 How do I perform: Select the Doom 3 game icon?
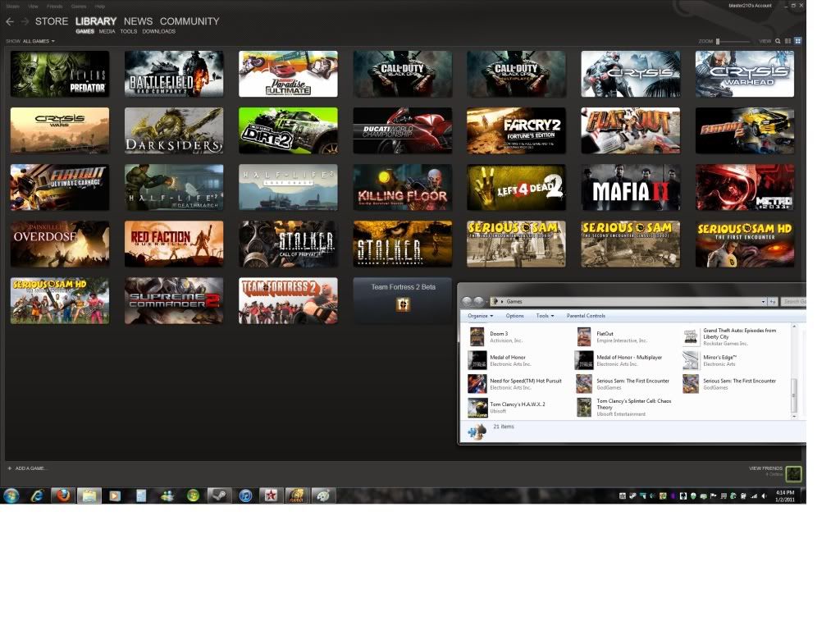coord(477,337)
